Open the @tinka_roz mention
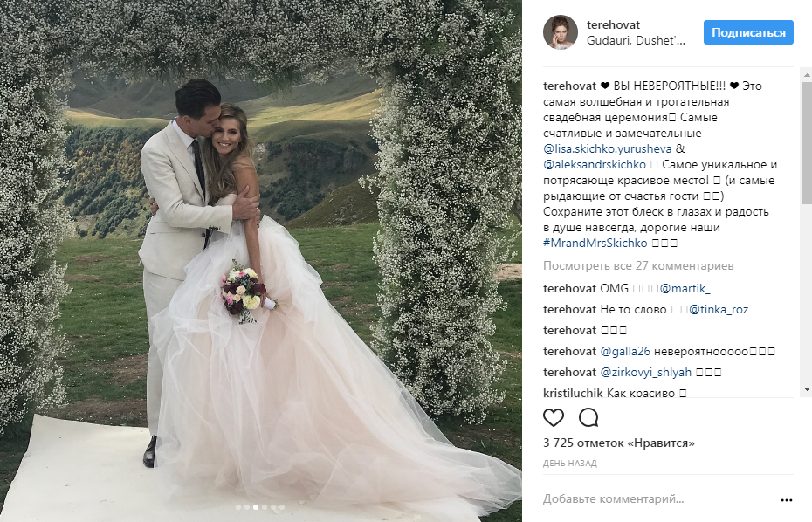The image size is (812, 522). point(719,310)
